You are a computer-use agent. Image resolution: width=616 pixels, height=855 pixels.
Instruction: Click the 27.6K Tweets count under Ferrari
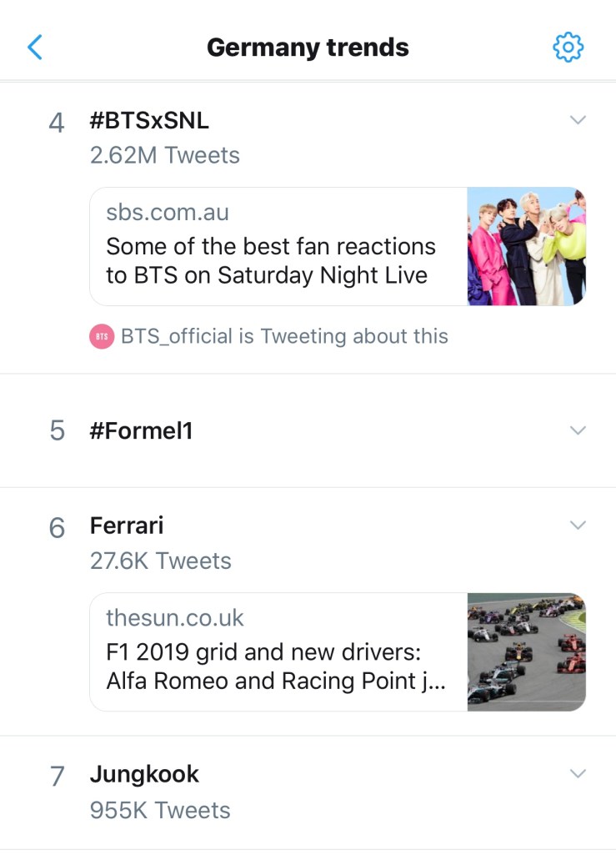point(161,561)
